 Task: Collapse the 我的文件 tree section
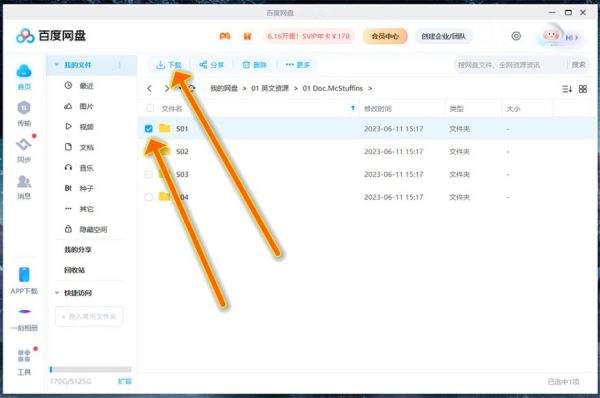(x=57, y=65)
